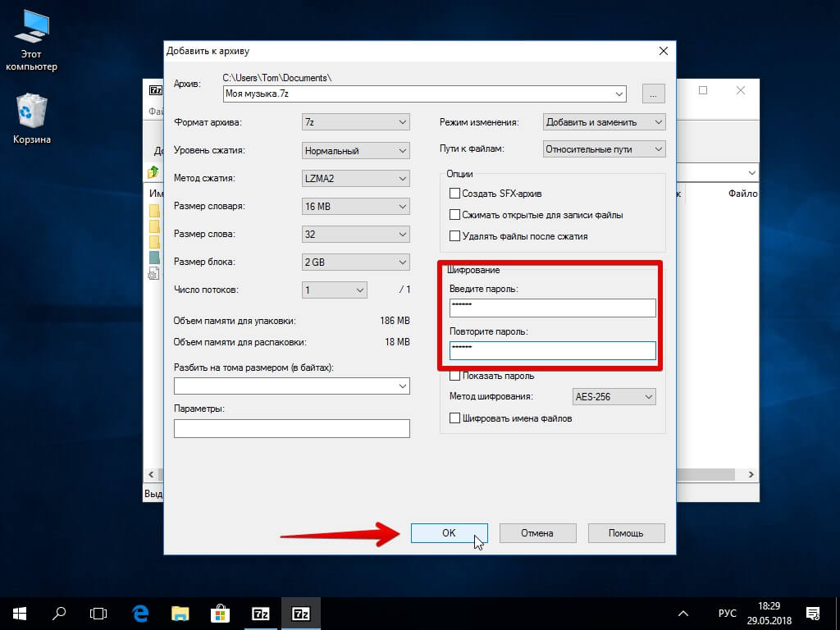Image resolution: width=840 pixels, height=630 pixels.
Task: Click the browse '...' button for archive path
Action: [654, 94]
